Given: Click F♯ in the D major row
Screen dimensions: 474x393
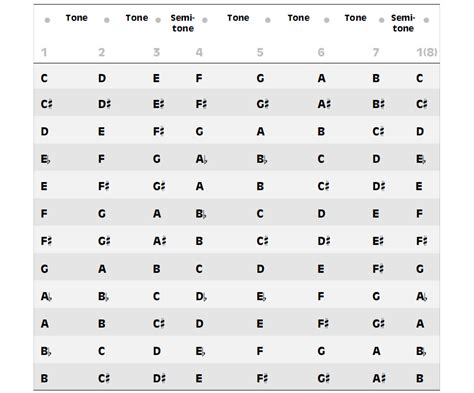Looking at the screenshot, I should click(x=158, y=132).
